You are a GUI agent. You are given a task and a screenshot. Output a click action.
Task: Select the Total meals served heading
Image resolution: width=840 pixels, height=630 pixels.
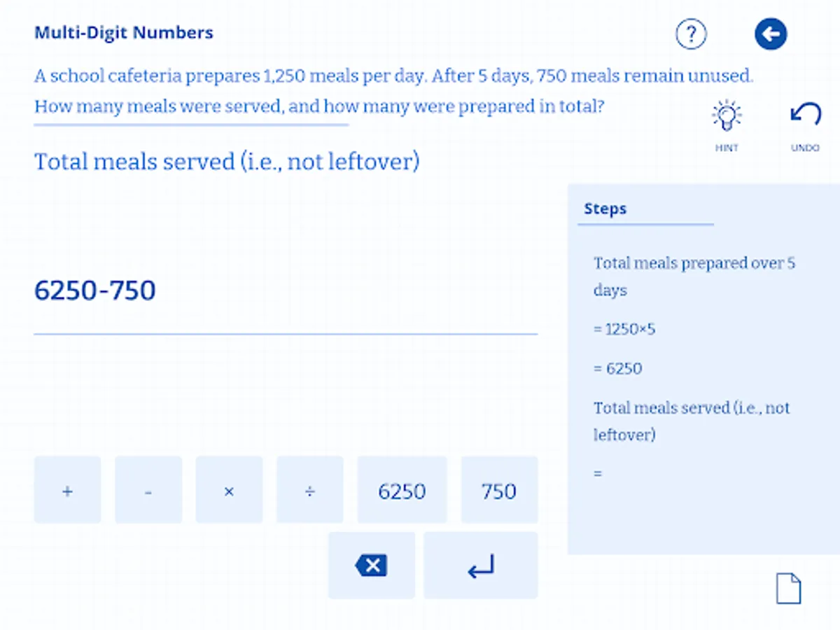pos(226,161)
